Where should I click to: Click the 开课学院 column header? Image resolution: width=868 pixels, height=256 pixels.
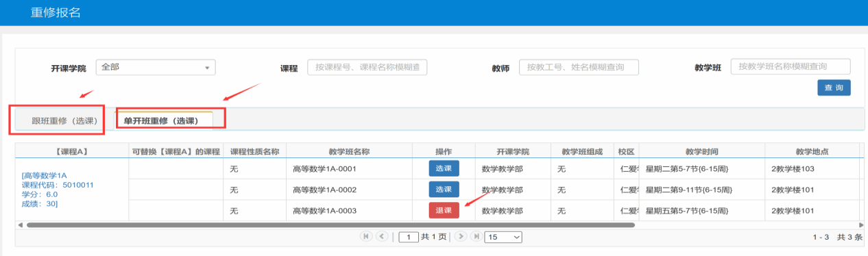click(514, 151)
